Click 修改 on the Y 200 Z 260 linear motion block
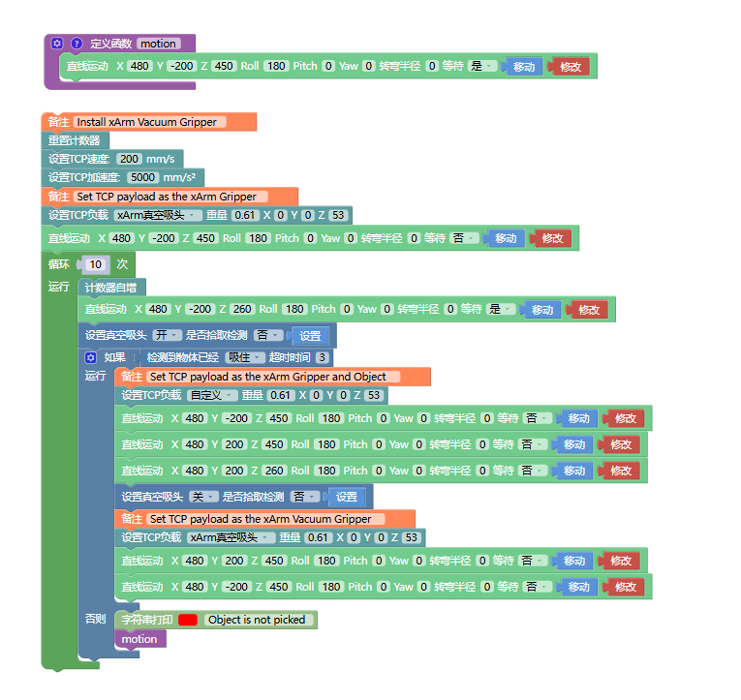Image resolution: width=741 pixels, height=700 pixels. [x=621, y=471]
